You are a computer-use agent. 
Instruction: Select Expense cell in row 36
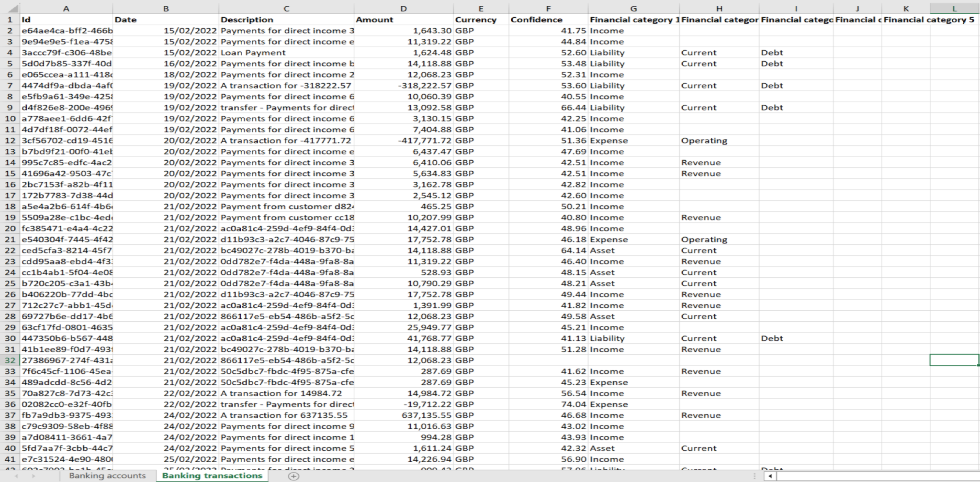[x=634, y=404]
